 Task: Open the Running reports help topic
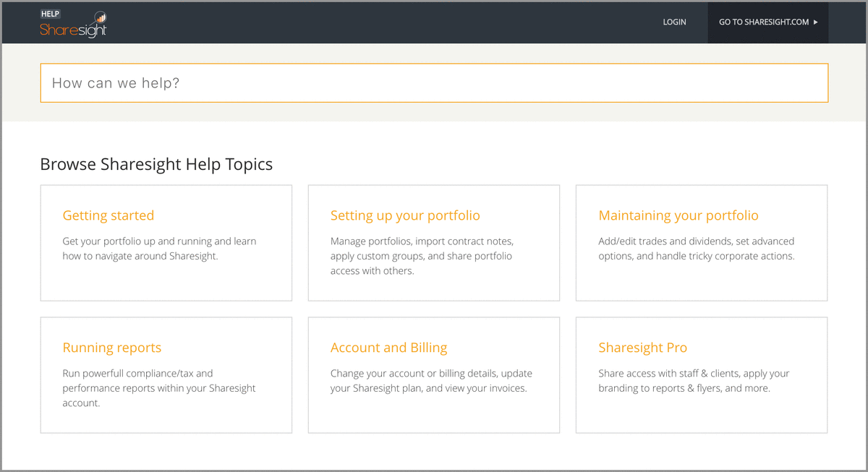(x=111, y=348)
